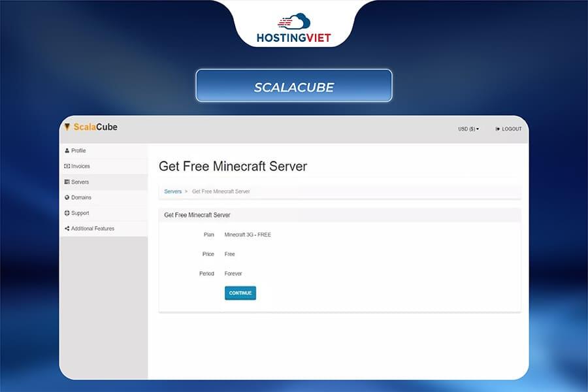Click the LOGOUT text link
The image size is (588, 392).
click(x=512, y=129)
